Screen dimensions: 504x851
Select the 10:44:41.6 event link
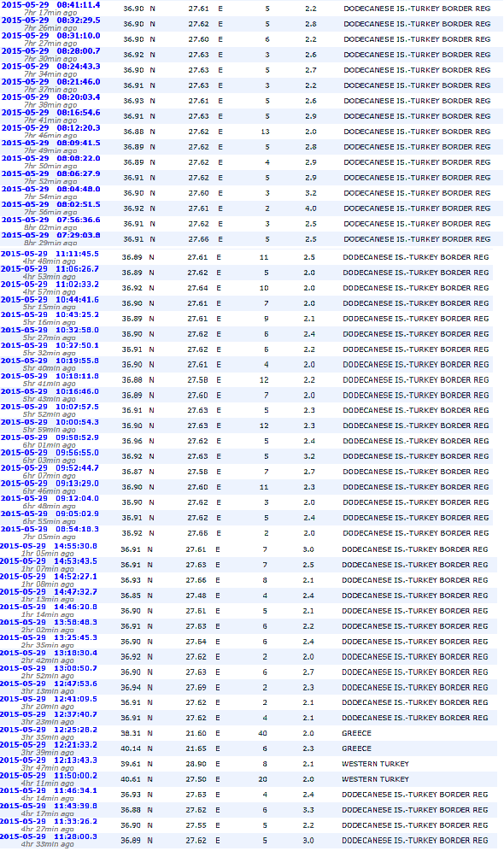pyautogui.click(x=50, y=299)
